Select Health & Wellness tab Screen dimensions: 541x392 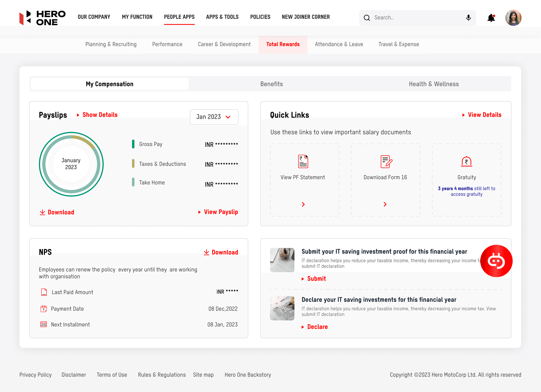[x=433, y=84]
